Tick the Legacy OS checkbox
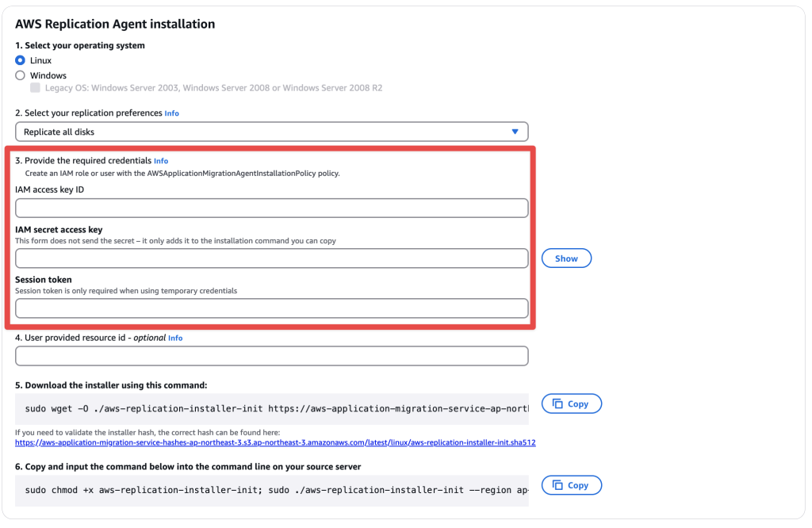The height and width of the screenshot is (528, 812). [35, 88]
